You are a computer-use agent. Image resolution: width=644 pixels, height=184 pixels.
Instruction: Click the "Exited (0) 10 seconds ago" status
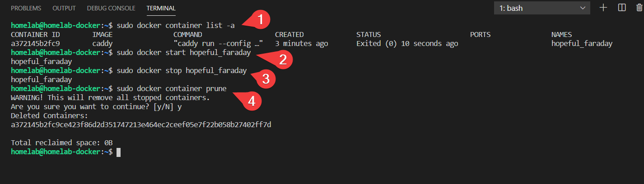coord(407,44)
